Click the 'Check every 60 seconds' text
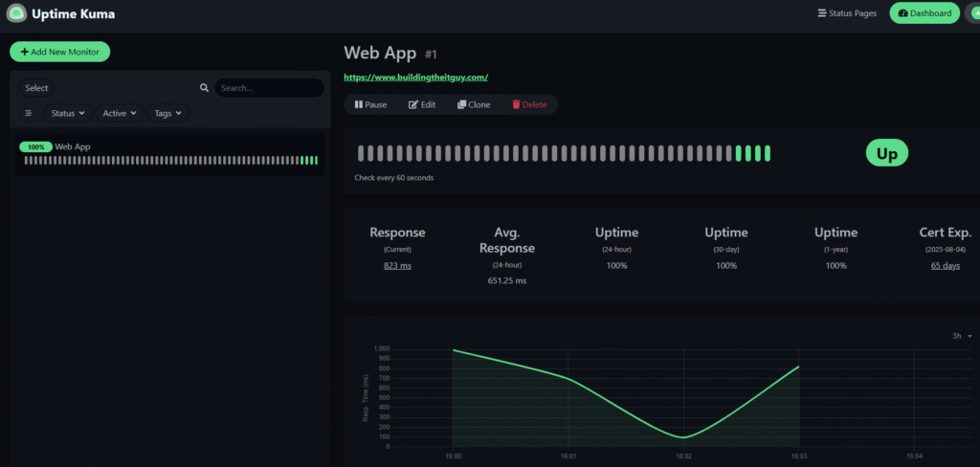Viewport: 980px width, 467px height. click(393, 178)
